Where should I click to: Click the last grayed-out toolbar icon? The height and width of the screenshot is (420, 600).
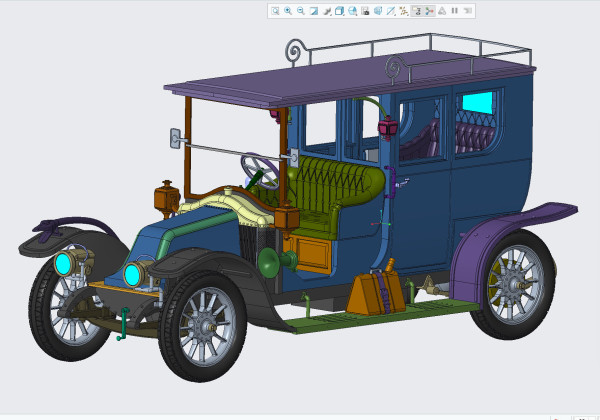pyautogui.click(x=468, y=11)
